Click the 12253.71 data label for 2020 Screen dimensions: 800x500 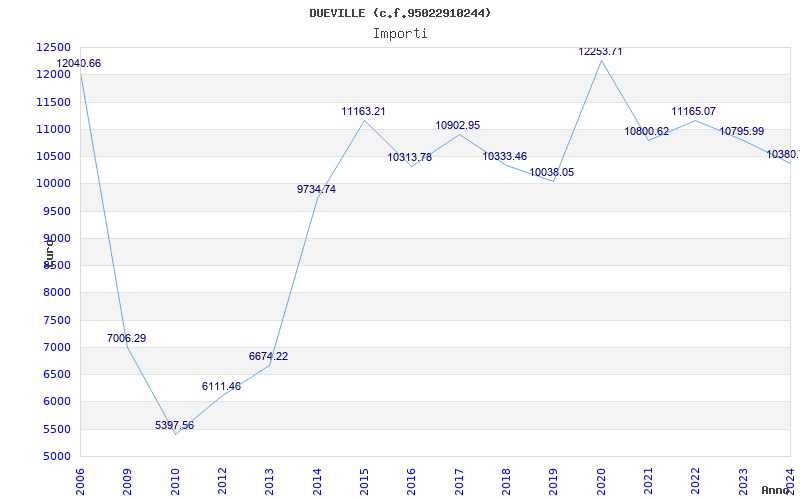tap(601, 52)
